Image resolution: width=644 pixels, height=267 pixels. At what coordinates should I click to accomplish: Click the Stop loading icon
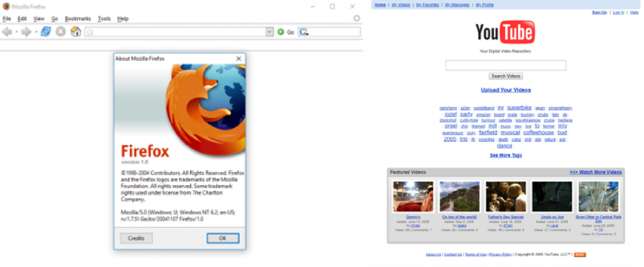(61, 31)
